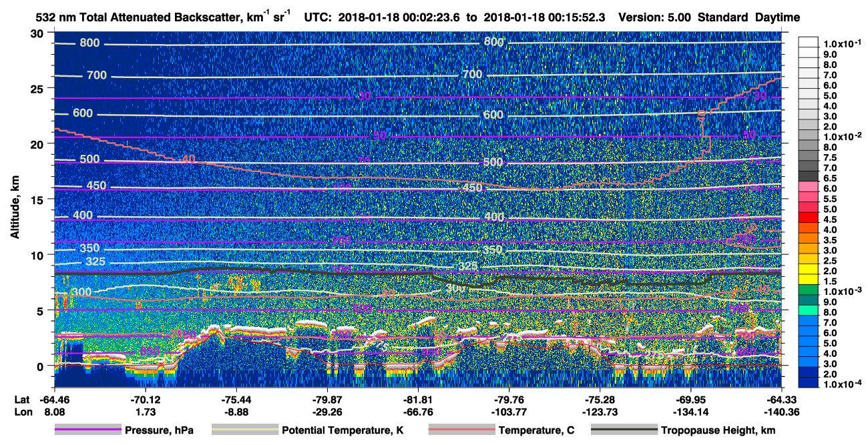Click the 'Standard Daytime' header text
The width and height of the screenshot is (868, 445).
click(x=749, y=18)
